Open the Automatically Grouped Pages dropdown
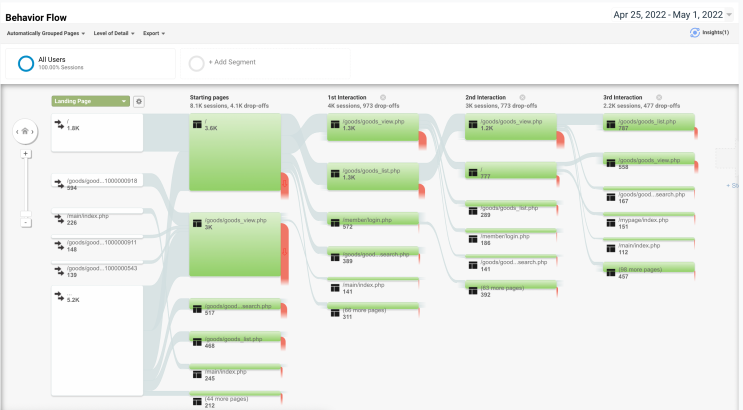The width and height of the screenshot is (743, 410). pyautogui.click(x=46, y=33)
